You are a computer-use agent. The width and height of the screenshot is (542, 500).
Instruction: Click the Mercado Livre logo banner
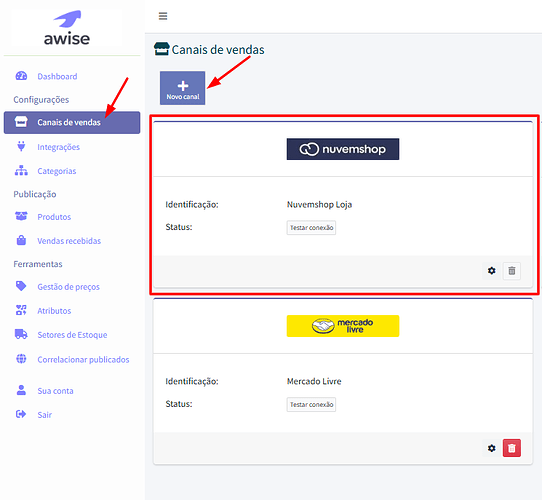pos(343,326)
